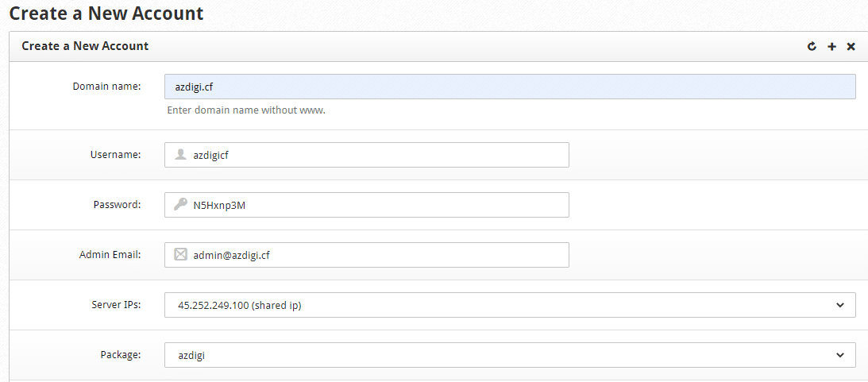868x382 pixels.
Task: Close the Create a New Account panel
Action: pyautogui.click(x=851, y=47)
